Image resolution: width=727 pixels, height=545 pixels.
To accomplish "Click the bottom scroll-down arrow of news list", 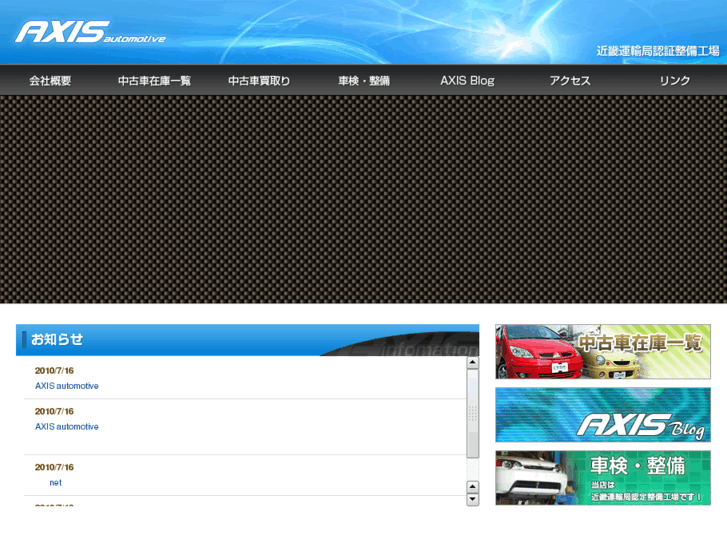I will tap(472, 499).
